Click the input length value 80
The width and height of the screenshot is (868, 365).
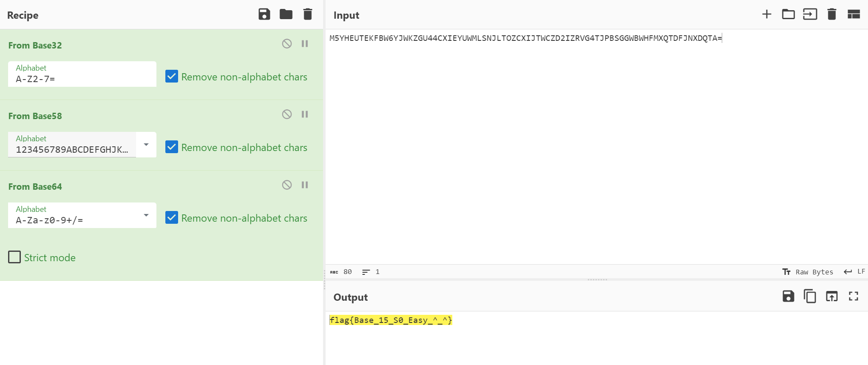click(x=348, y=272)
